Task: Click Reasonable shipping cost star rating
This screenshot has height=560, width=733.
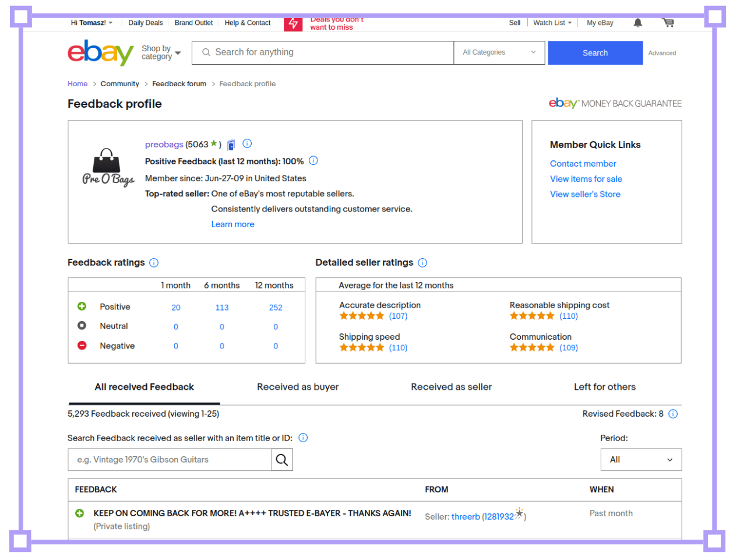Action: [x=532, y=316]
